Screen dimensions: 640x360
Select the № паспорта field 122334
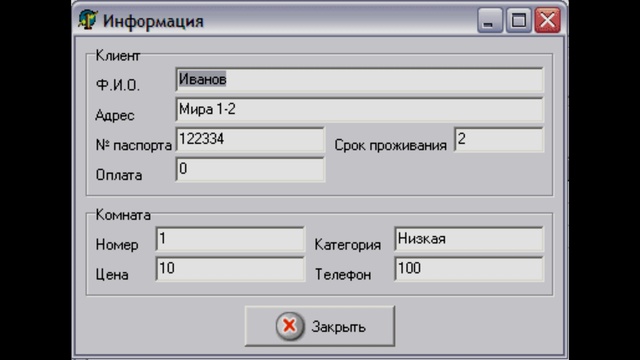coord(250,140)
